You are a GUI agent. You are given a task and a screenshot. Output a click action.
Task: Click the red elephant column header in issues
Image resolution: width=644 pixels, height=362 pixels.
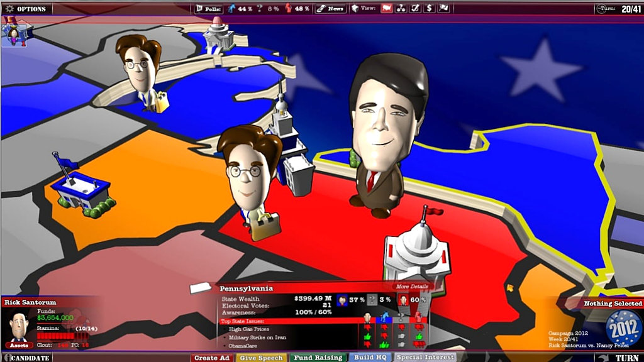418,317
